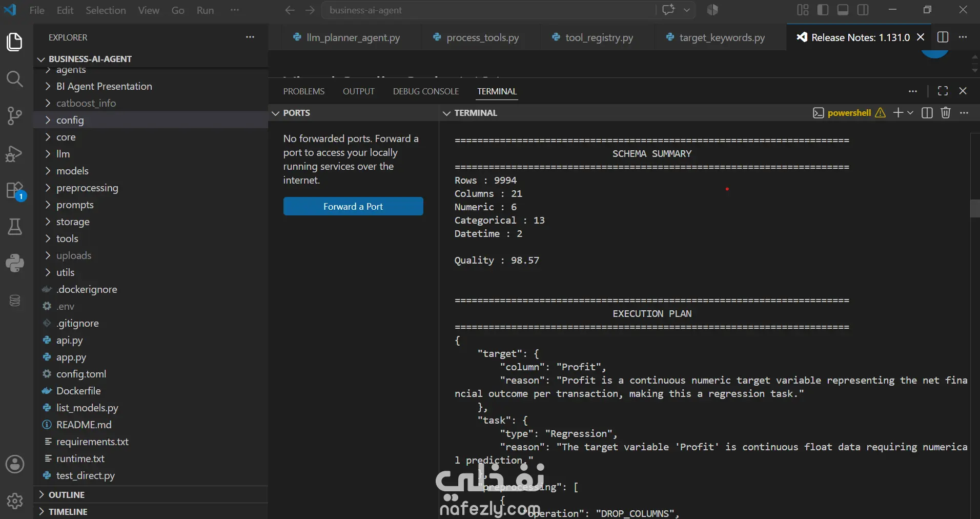Open the Run menu
The width and height of the screenshot is (980, 519).
[205, 10]
